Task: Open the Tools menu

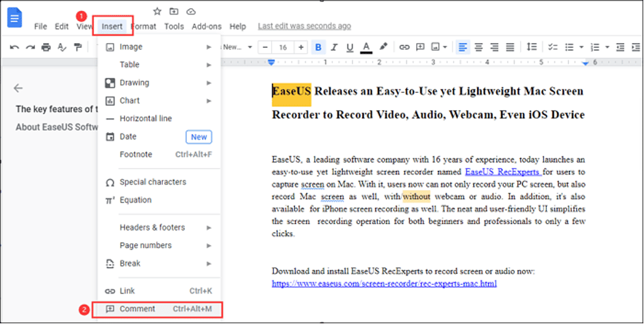Action: click(x=174, y=26)
